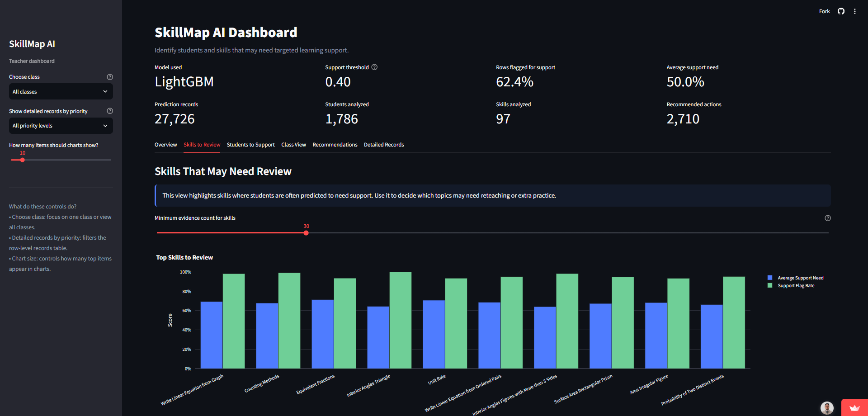Click the red Streamlit crown badge
The image size is (868, 416).
coord(854,407)
